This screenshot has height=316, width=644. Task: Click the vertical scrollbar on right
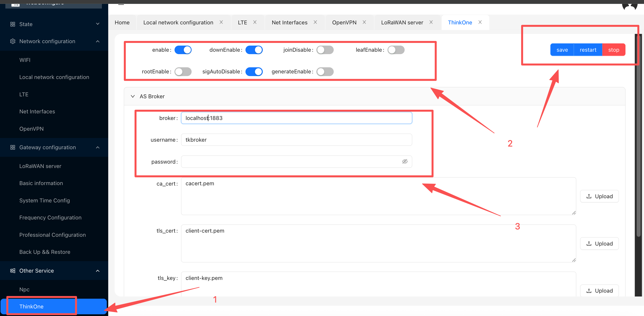click(638, 135)
